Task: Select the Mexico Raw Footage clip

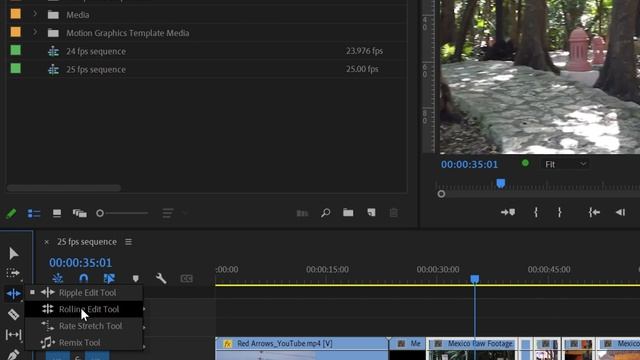Action: pos(471,349)
